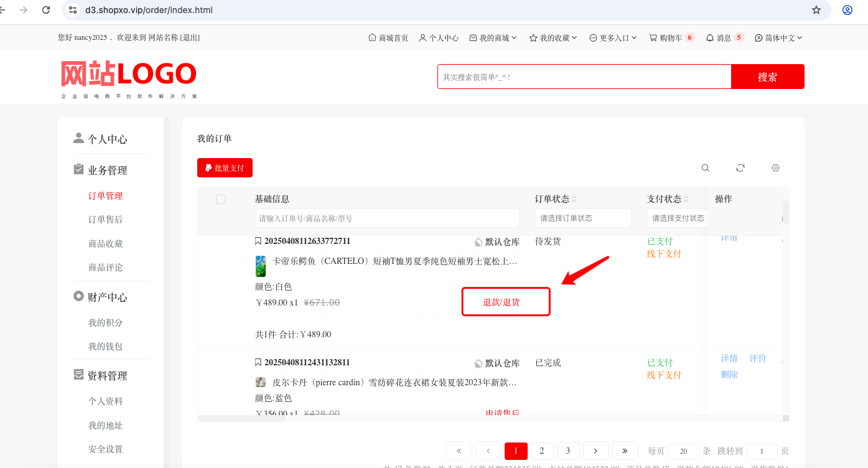Open 消息 notifications bell
Image resolution: width=868 pixels, height=468 pixels.
[725, 38]
